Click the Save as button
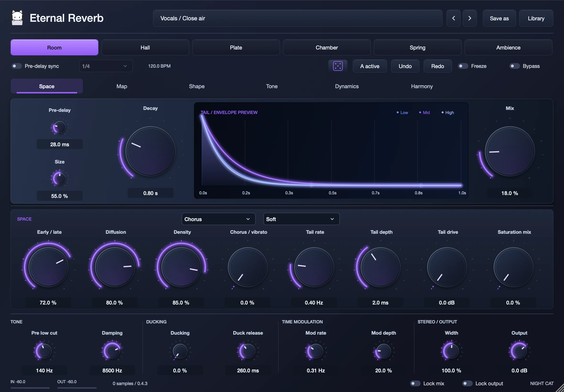This screenshot has width=564, height=392. tap(499, 18)
